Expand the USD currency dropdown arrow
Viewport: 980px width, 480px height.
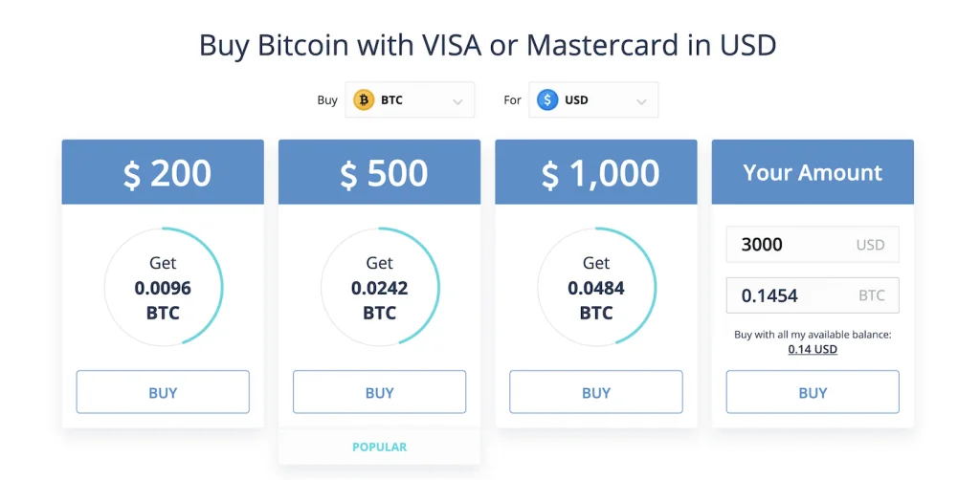[x=641, y=100]
